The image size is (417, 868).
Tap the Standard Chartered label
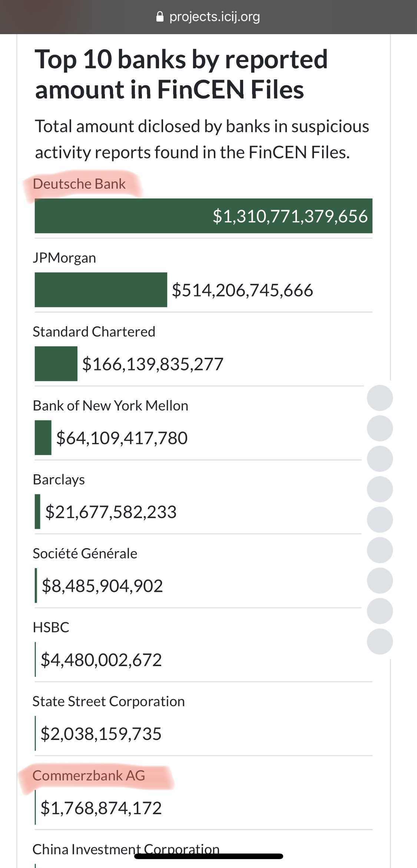tap(94, 332)
